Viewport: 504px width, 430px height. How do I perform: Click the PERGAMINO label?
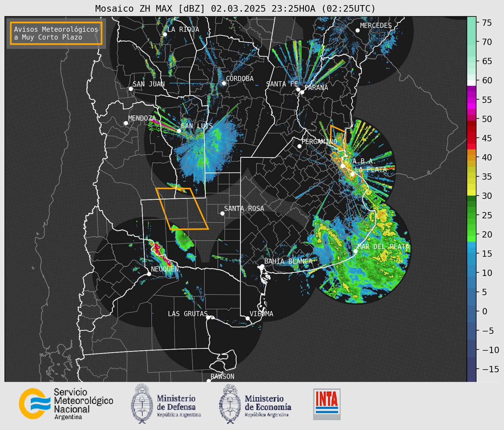319,141
